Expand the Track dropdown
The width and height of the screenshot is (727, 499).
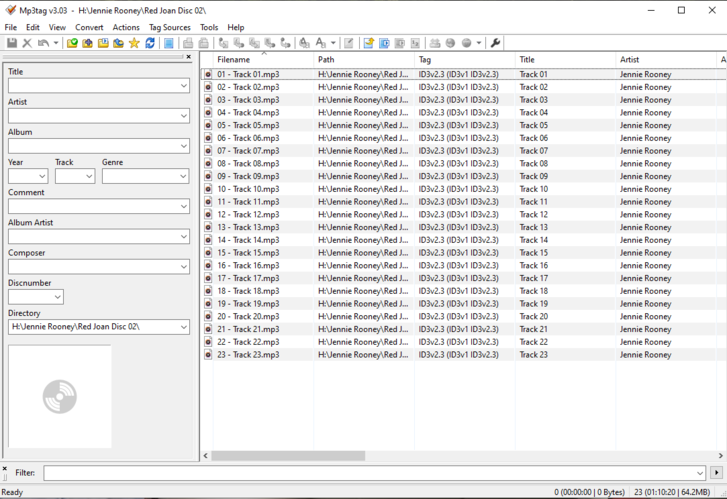coord(89,176)
